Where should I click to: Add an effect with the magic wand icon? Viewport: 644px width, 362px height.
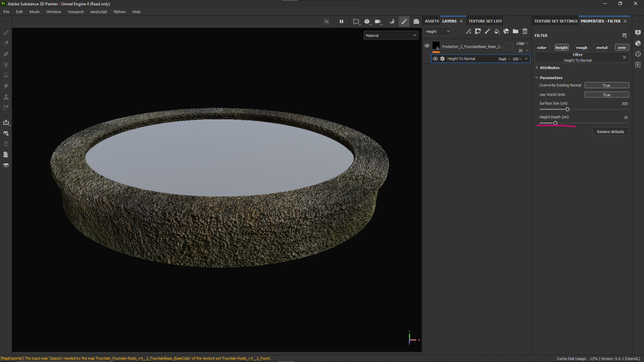tap(468, 31)
